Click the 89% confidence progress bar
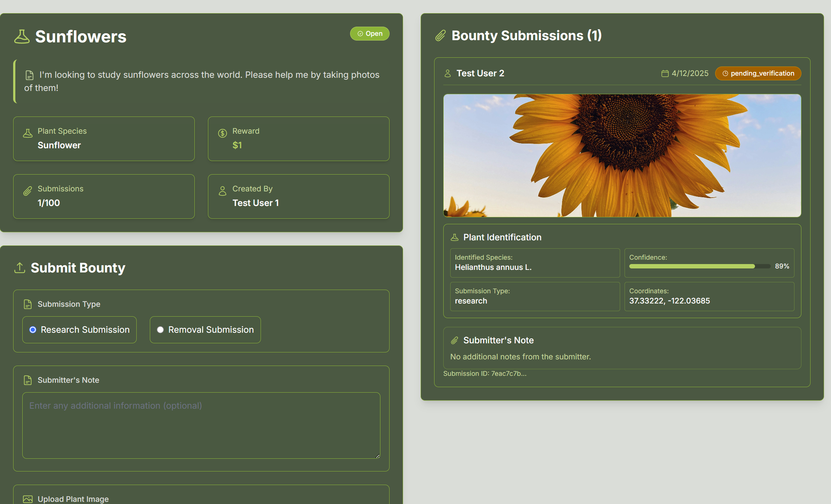The width and height of the screenshot is (831, 504). (699, 266)
